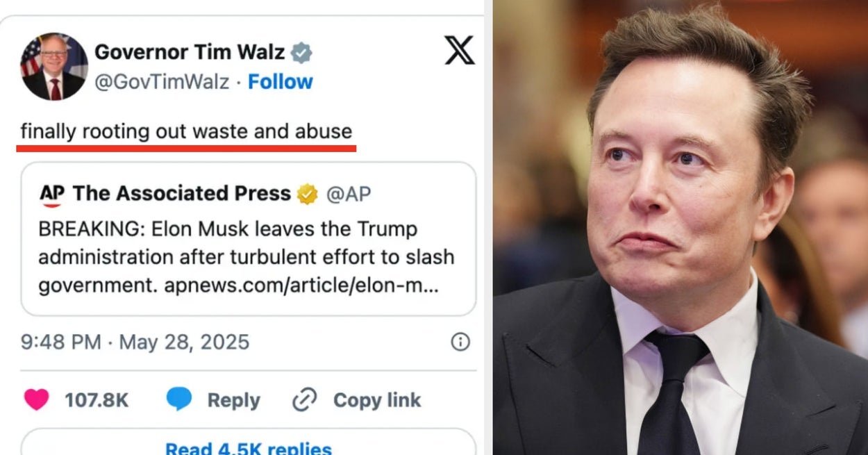Viewport: 868px width, 455px height.
Task: Open the @GovTimWalz handle
Action: (161, 82)
